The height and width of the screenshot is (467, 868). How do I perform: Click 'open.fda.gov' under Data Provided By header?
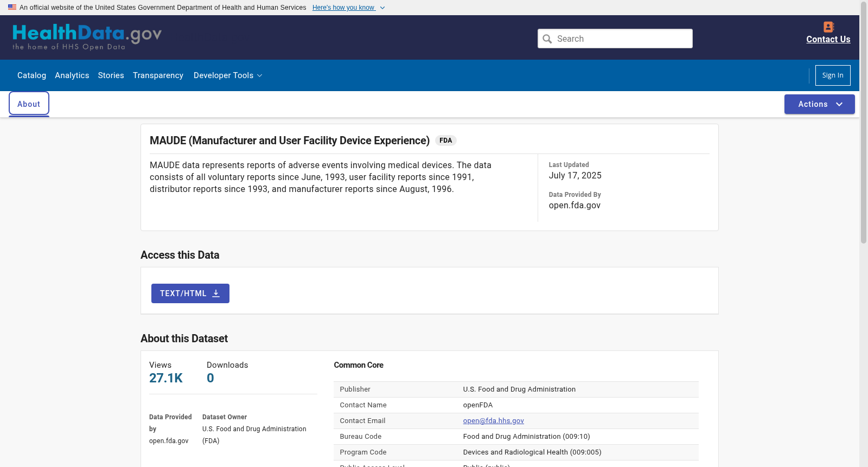(575, 205)
